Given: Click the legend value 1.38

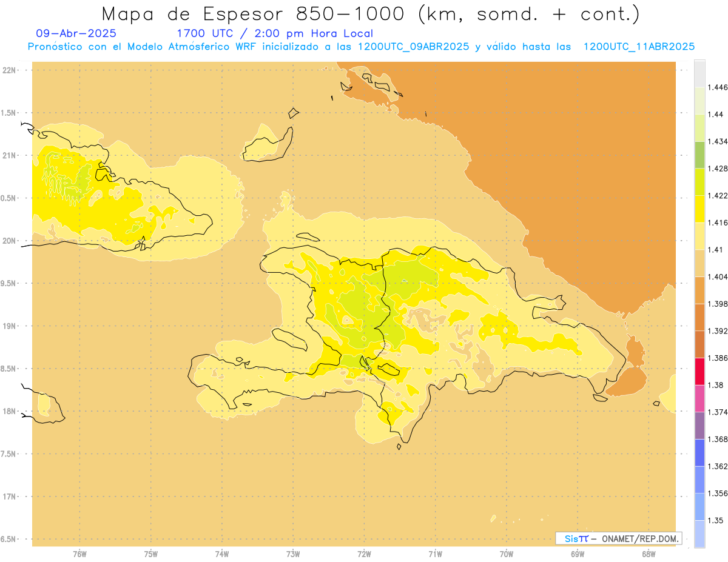Looking at the screenshot, I should [x=715, y=385].
